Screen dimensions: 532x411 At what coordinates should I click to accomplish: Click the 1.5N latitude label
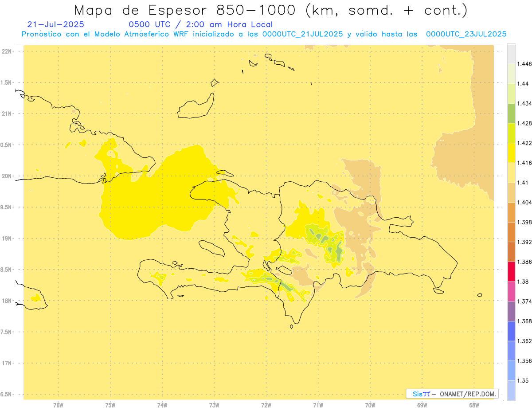(6, 82)
